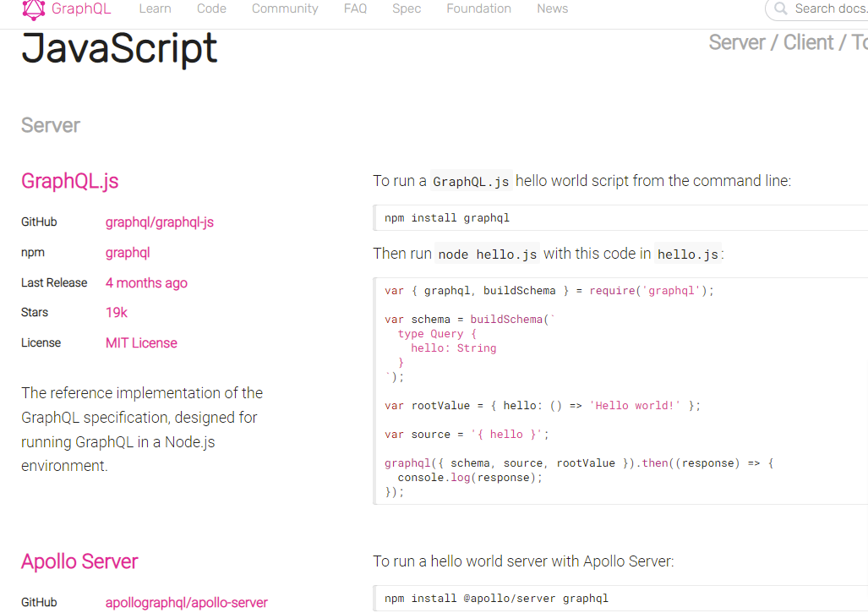
Task: Navigate to the FAQ page
Action: [x=355, y=8]
